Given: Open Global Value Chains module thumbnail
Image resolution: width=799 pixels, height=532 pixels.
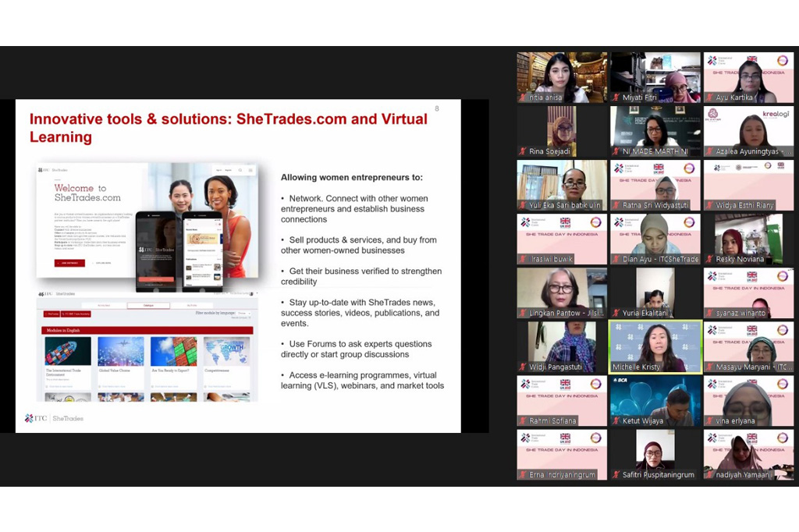Looking at the screenshot, I should pyautogui.click(x=121, y=350).
